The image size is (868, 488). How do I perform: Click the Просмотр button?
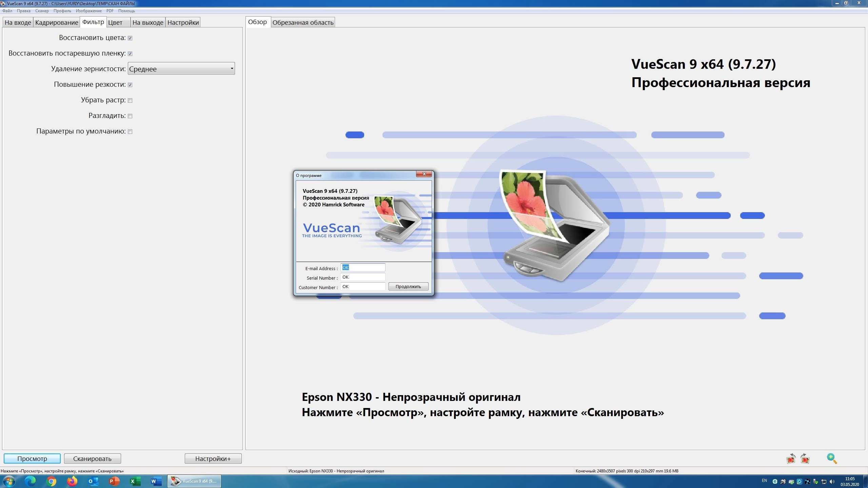click(32, 459)
